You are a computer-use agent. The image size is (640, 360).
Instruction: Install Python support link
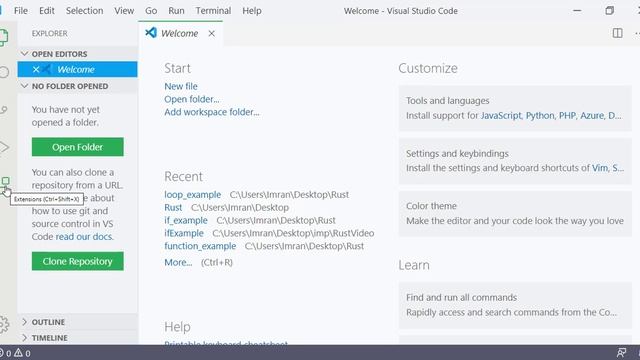pyautogui.click(x=540, y=116)
